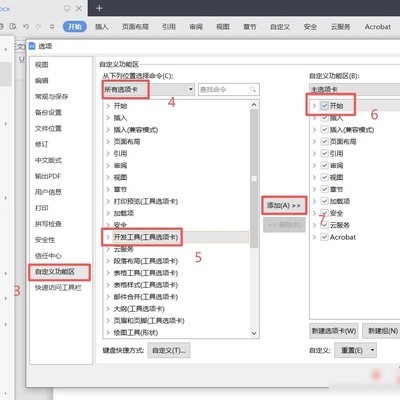Select 信任中心 in options sidebar
The image size is (400, 400).
(x=48, y=256)
